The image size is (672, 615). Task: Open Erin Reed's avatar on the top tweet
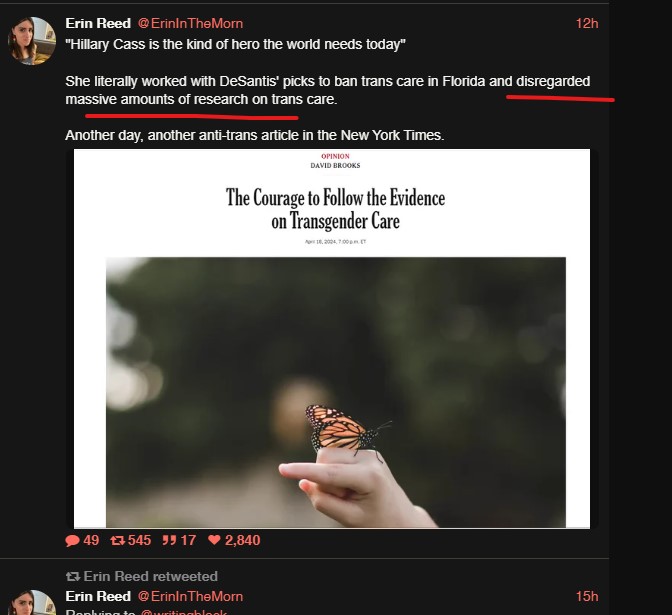coord(31,40)
